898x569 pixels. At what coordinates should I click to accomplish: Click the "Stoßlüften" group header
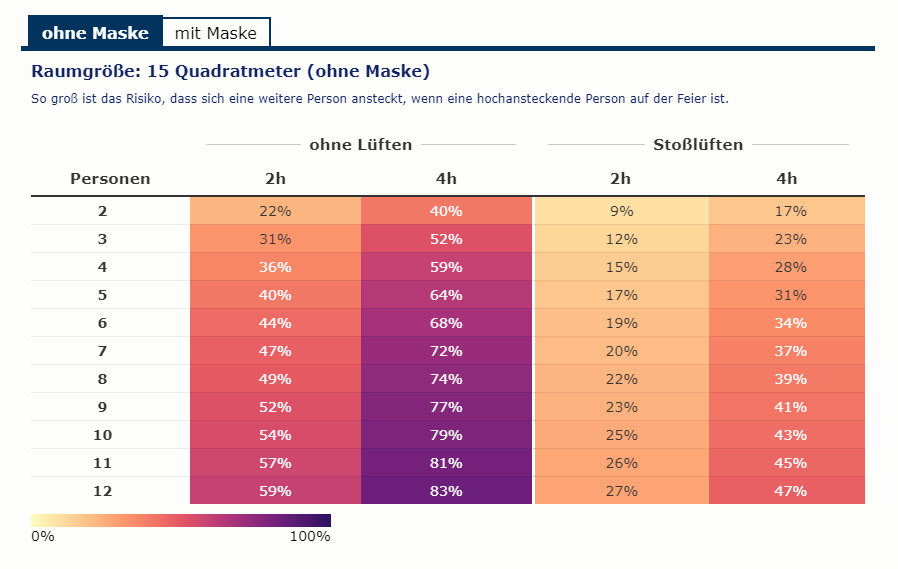point(698,145)
